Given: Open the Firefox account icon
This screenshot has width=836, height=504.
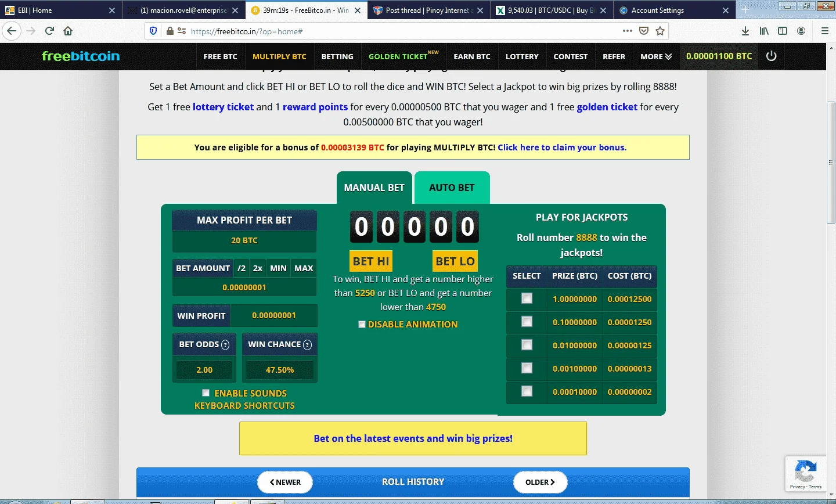Looking at the screenshot, I should pos(801,31).
